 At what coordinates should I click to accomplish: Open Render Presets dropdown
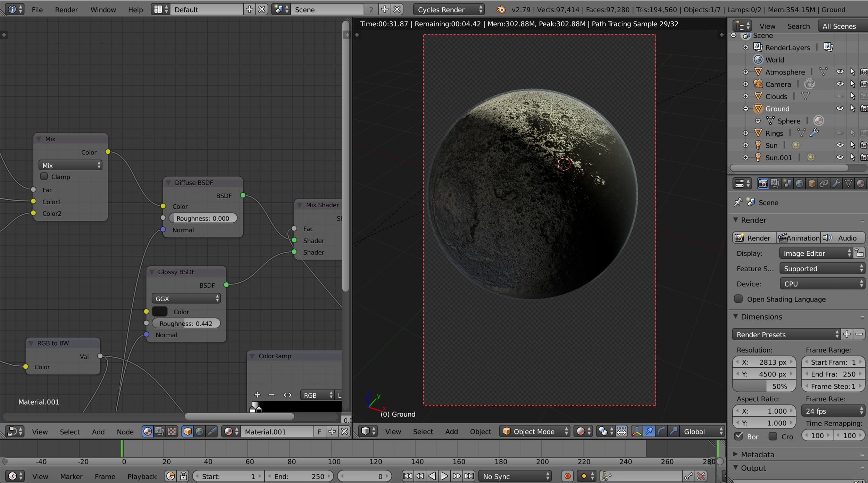click(786, 334)
